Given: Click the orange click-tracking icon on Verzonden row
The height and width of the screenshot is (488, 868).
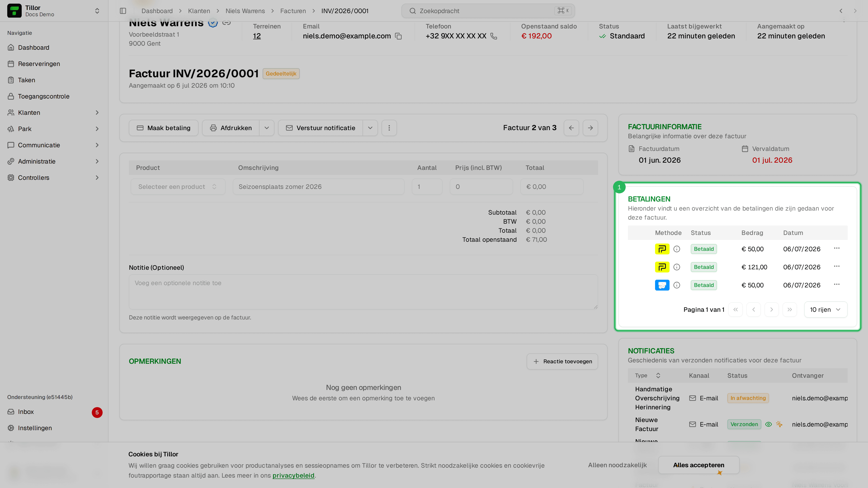Looking at the screenshot, I should [779, 424].
